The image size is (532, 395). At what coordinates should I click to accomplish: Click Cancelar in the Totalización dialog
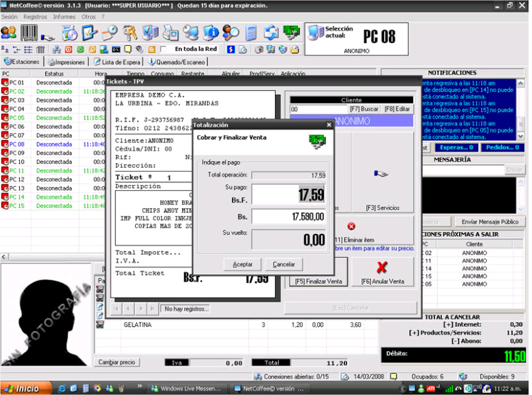[284, 264]
